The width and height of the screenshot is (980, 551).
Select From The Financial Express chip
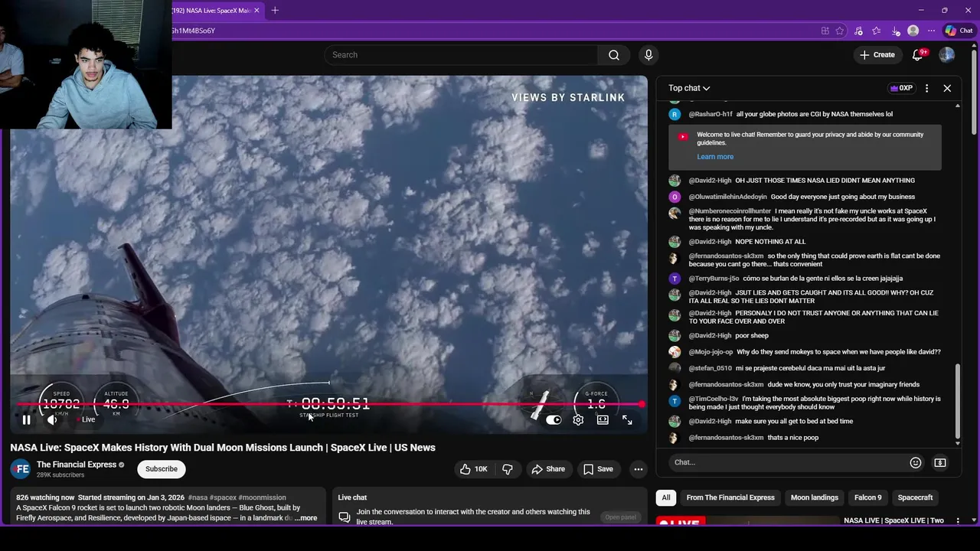[x=730, y=497]
